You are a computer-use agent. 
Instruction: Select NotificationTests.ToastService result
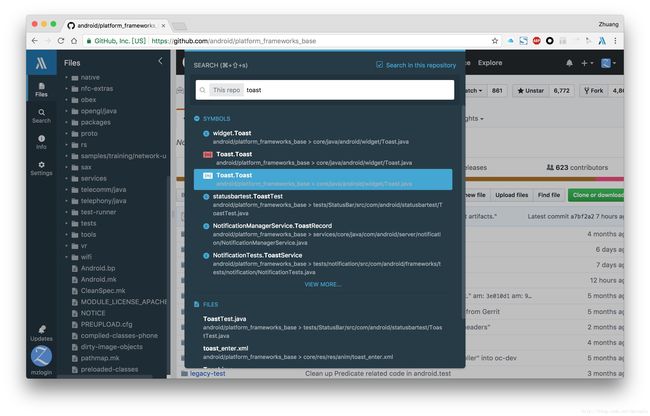[323, 264]
